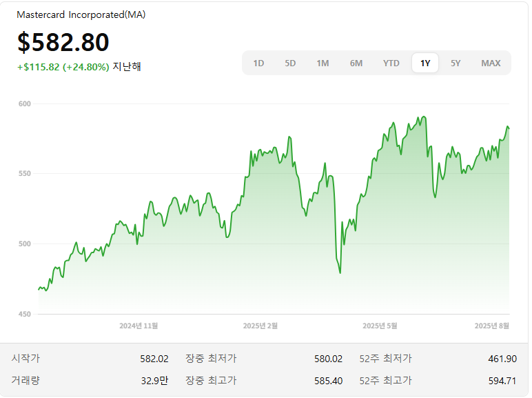Click the opening price value 582.02
Viewport: 532px width, 398px height.
point(154,359)
